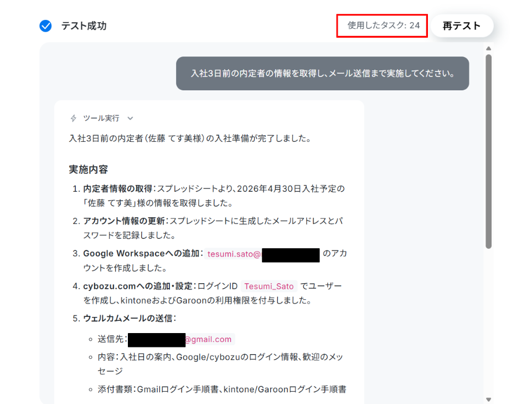Screen dimensions: 532x404
Task: Click the scrollbar up arrow
Action: (489, 49)
